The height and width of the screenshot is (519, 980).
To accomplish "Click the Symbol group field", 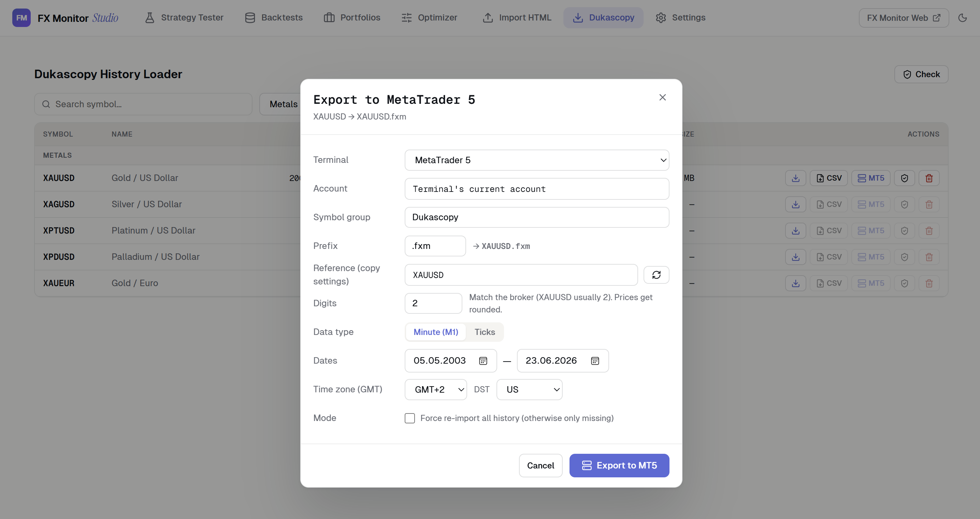I will pyautogui.click(x=537, y=217).
